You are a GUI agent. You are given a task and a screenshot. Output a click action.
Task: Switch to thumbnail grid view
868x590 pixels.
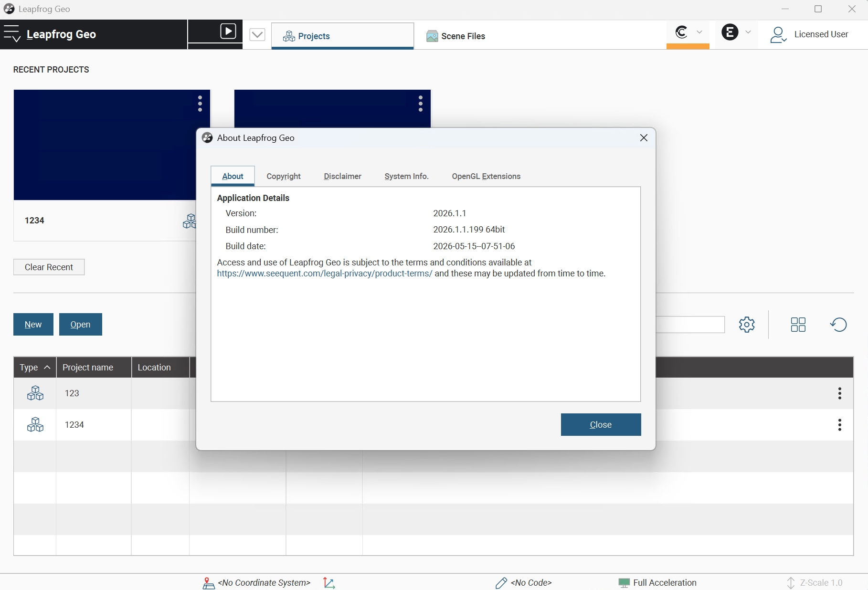click(x=798, y=325)
